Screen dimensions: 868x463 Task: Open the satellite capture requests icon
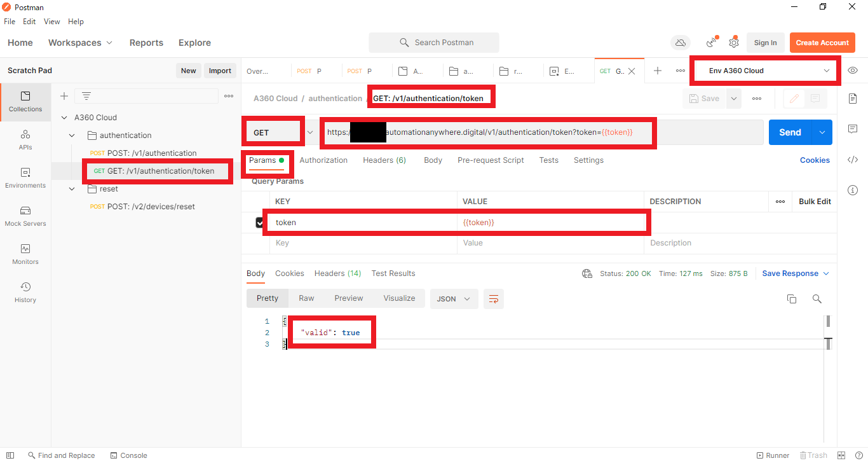pyautogui.click(x=712, y=43)
